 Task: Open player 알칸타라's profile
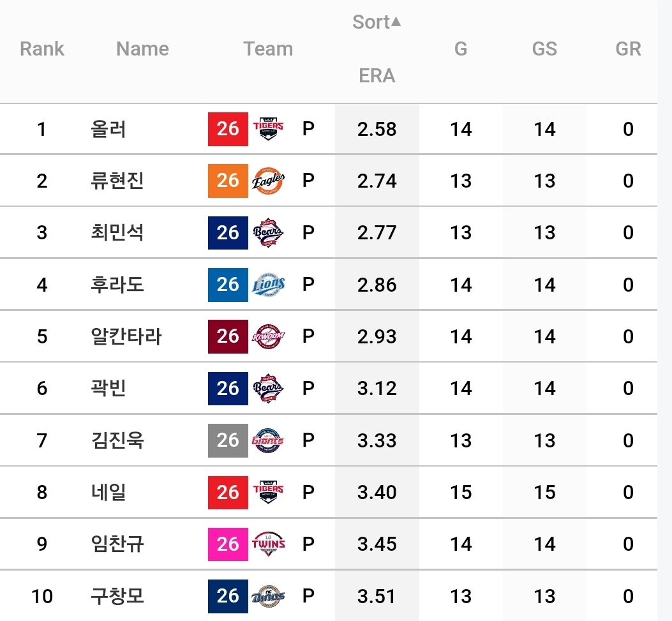[x=126, y=336]
